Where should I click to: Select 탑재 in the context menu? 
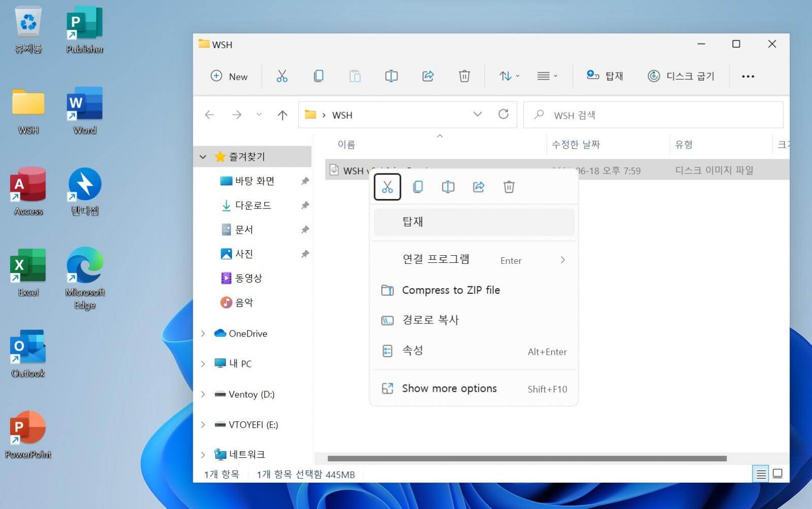[474, 222]
